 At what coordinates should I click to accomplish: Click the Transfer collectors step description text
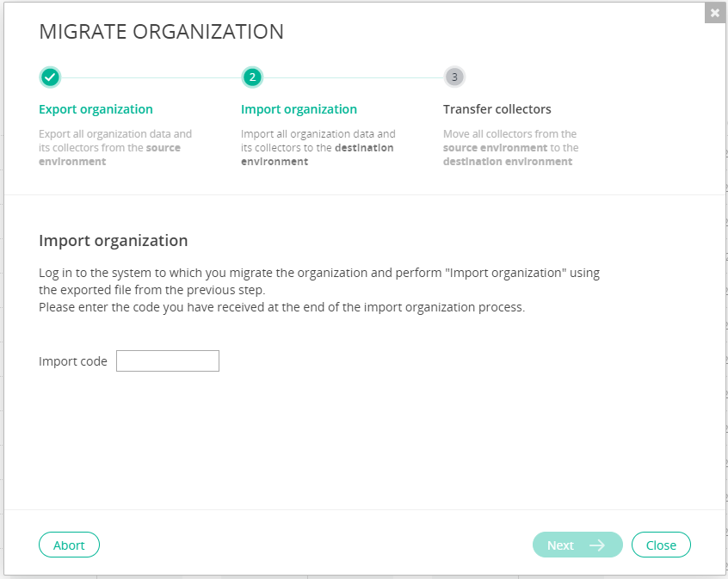coord(510,147)
